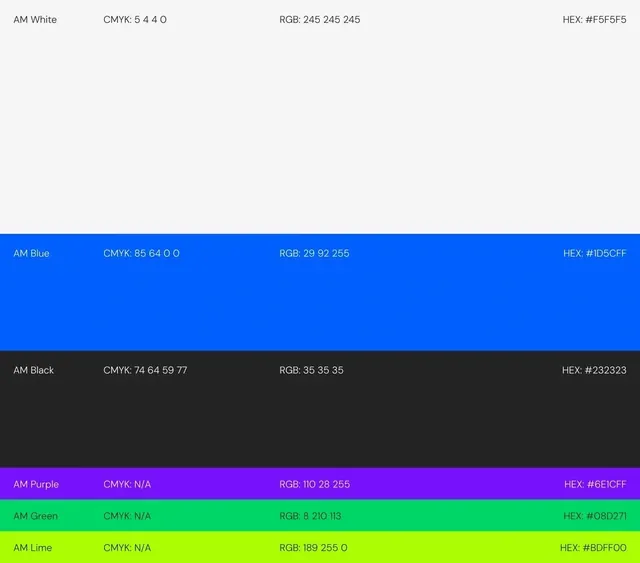Select the 'AM Purple' color name label
This screenshot has width=640, height=563.
tap(36, 484)
